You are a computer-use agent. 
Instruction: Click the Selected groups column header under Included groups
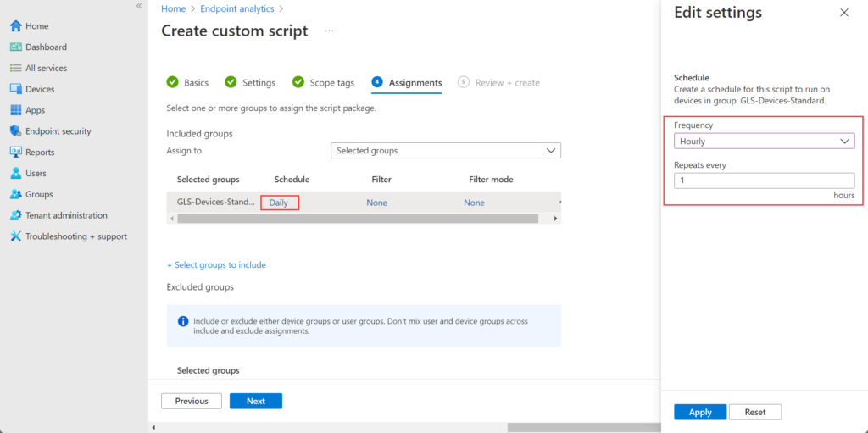(209, 180)
